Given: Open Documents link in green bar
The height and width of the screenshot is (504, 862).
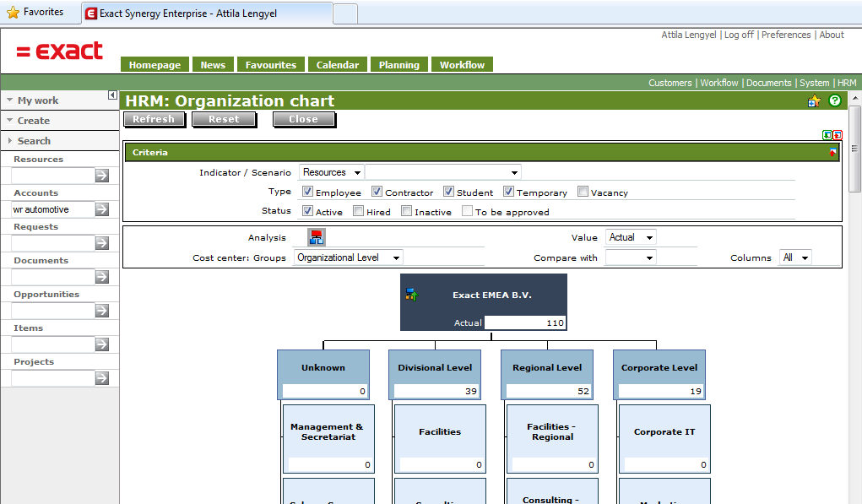Looking at the screenshot, I should (768, 83).
